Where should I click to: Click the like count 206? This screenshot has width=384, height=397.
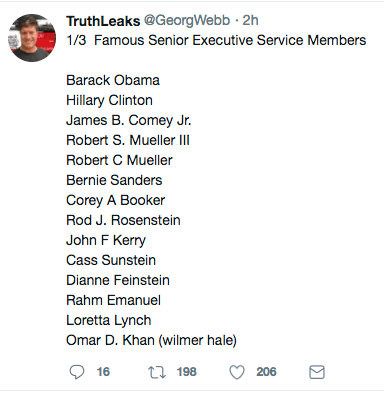266,372
